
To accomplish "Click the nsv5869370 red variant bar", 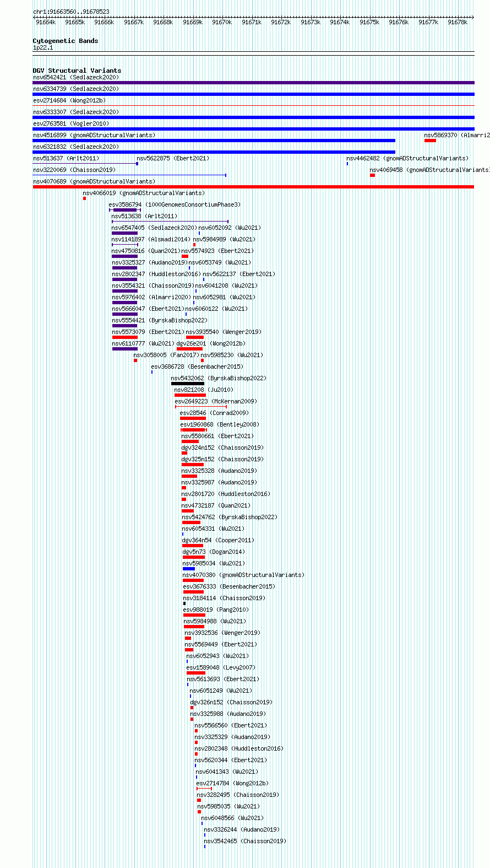I will tap(430, 141).
